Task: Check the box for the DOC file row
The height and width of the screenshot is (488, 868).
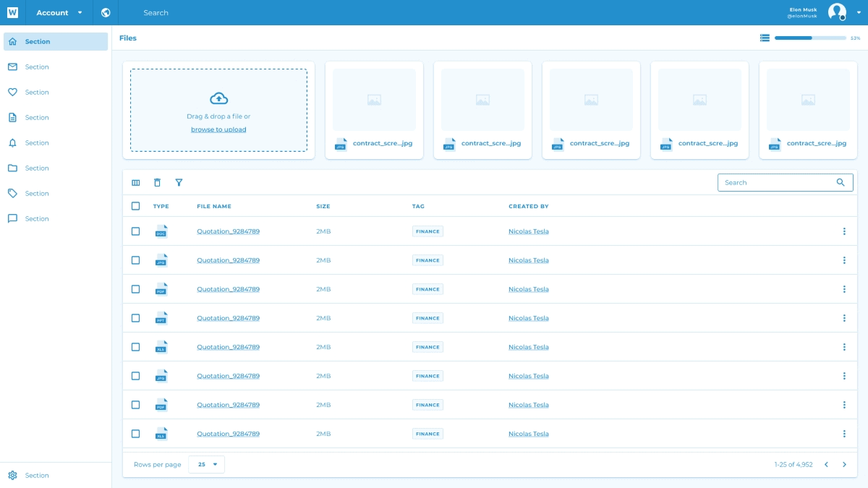Action: click(x=135, y=231)
